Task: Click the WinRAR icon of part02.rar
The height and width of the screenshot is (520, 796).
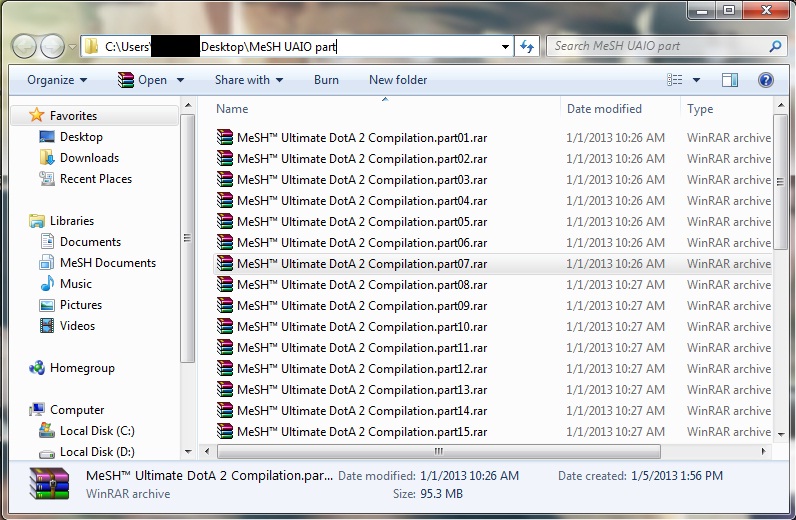Action: [x=225, y=158]
